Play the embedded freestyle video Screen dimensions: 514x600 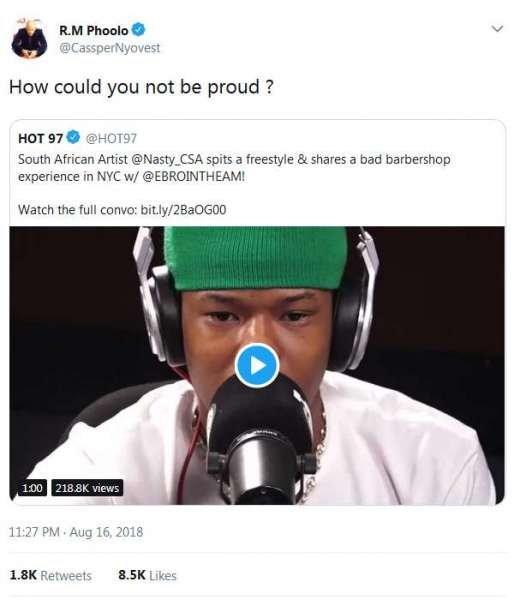pyautogui.click(x=257, y=365)
